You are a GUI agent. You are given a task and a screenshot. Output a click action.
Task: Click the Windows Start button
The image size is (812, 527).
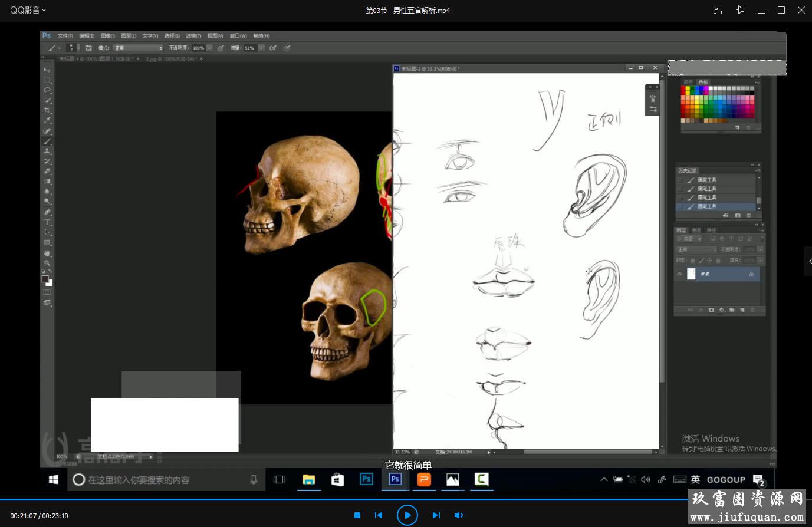coord(53,480)
